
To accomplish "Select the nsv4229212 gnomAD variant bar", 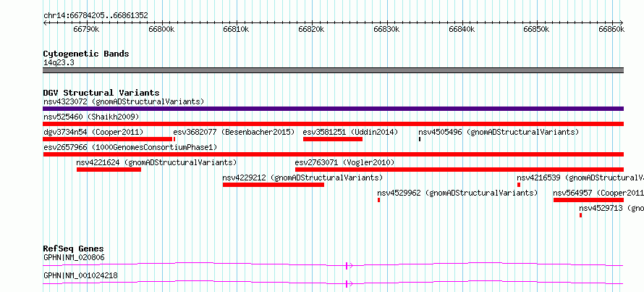I will point(274,185).
